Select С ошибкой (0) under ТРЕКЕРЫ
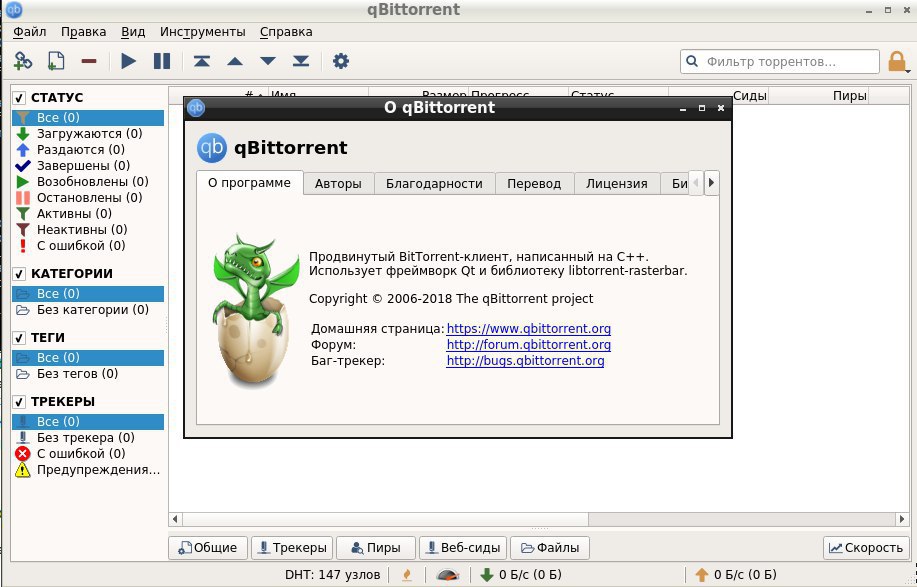Viewport: 917px width, 587px height. (88, 454)
